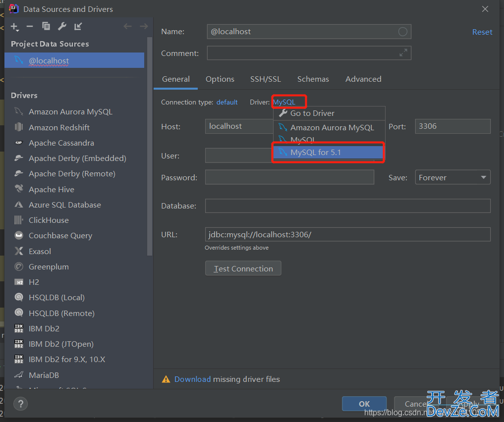The image size is (504, 422).
Task: Click the wrench icon beside Go to Driver
Action: click(283, 113)
